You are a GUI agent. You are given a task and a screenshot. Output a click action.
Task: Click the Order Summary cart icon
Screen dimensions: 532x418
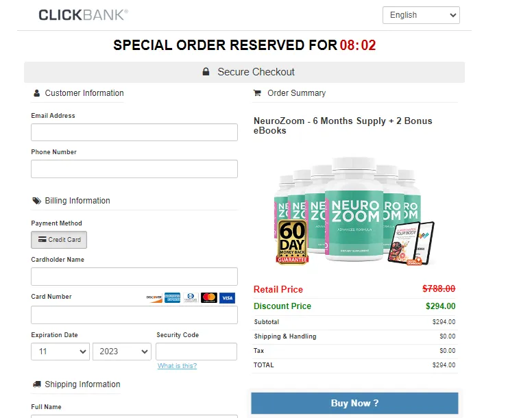[258, 93]
